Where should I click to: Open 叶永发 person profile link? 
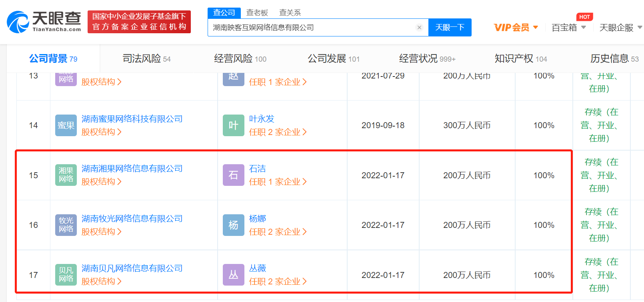click(x=262, y=119)
